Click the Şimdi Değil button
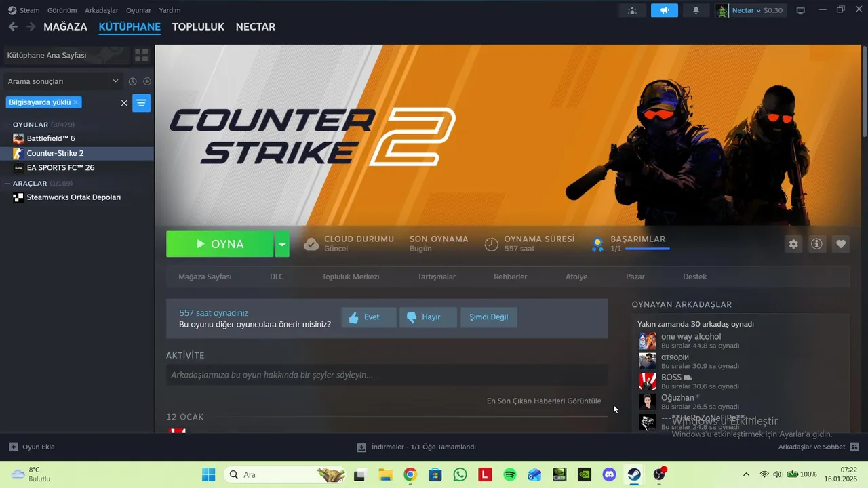868x488 pixels. pos(489,317)
